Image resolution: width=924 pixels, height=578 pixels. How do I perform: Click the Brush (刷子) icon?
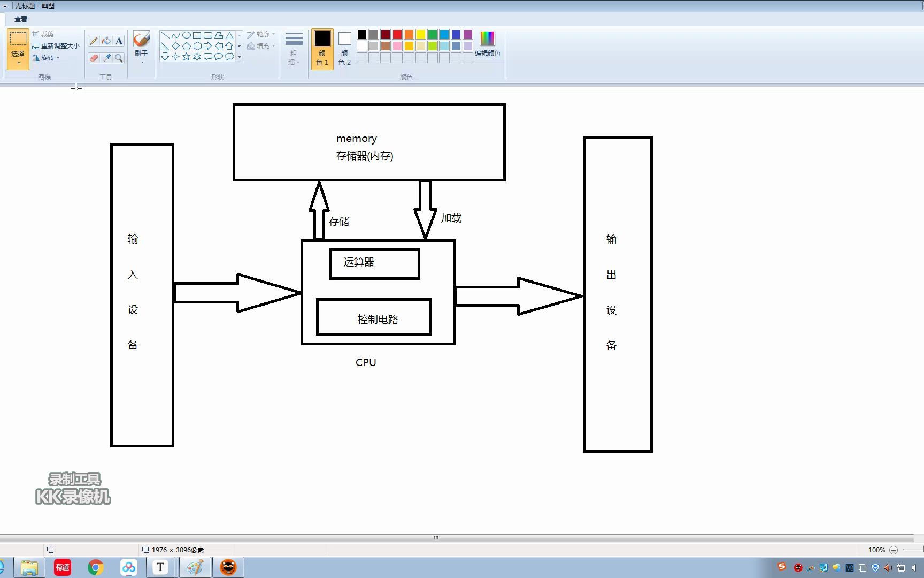141,39
